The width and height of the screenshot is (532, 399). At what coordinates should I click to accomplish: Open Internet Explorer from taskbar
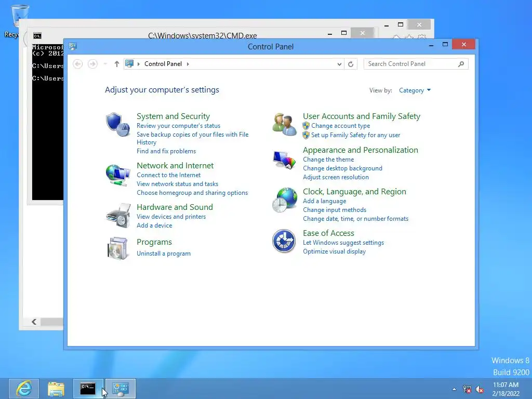point(24,389)
